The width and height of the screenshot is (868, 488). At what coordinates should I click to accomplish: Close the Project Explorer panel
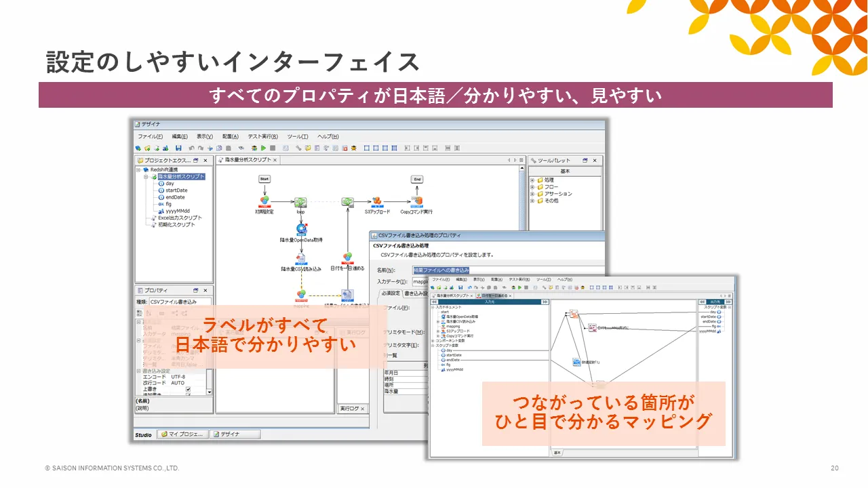click(205, 161)
